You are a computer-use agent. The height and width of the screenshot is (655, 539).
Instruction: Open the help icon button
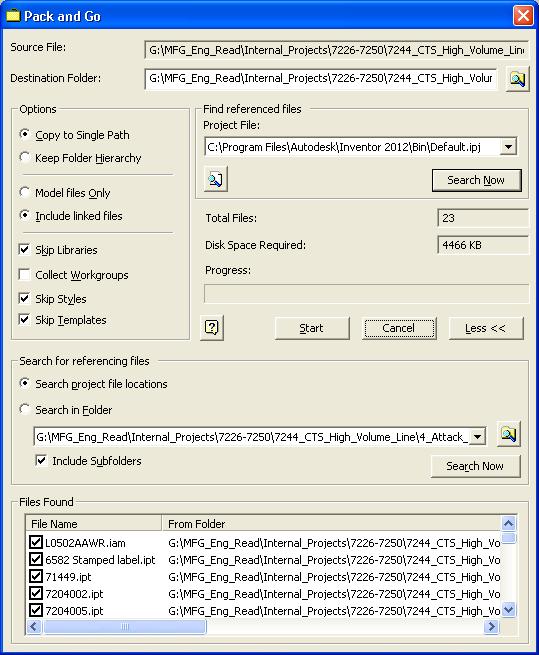coord(212,328)
